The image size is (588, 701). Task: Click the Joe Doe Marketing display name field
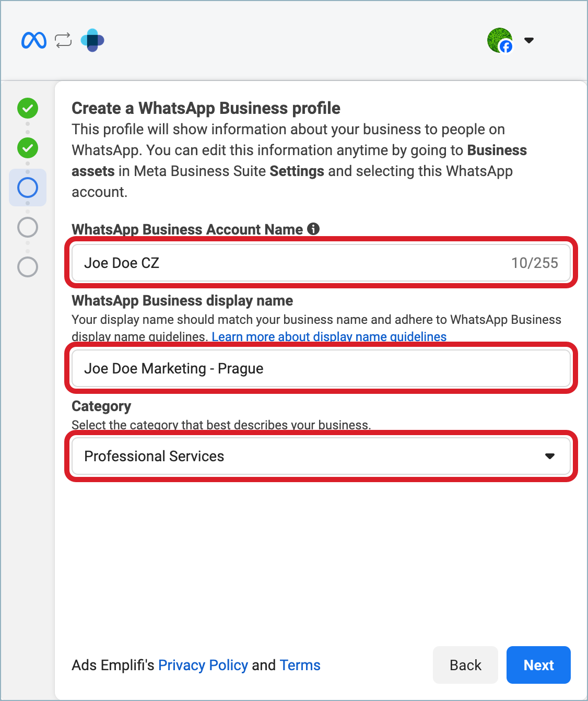(321, 368)
